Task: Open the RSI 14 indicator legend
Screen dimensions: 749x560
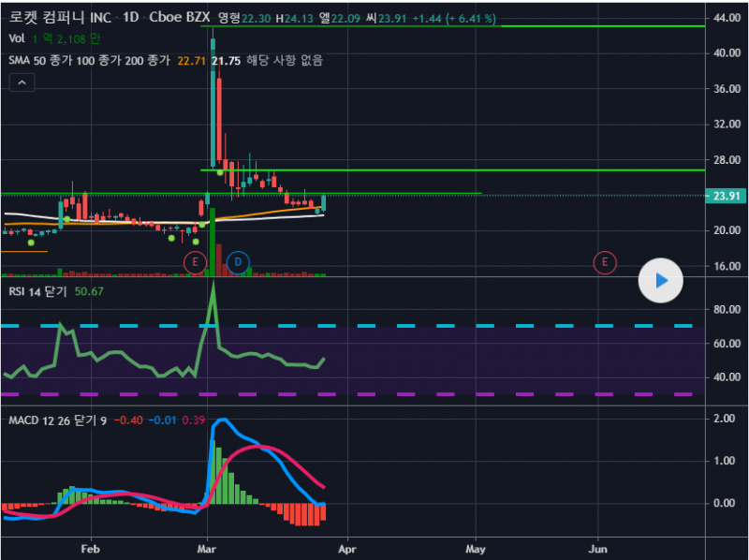Action: coord(37,291)
